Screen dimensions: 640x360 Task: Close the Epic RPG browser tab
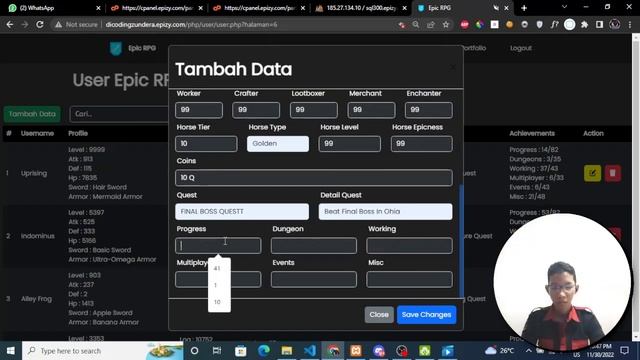[507, 8]
